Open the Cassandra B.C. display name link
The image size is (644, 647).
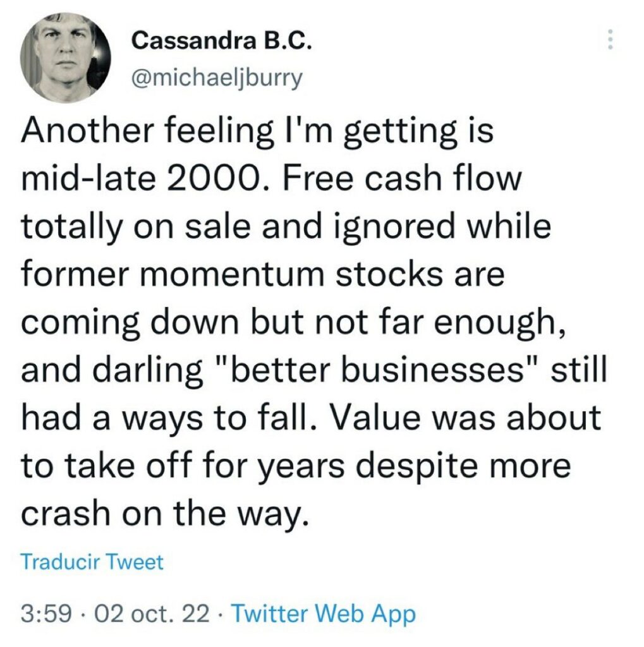[221, 42]
